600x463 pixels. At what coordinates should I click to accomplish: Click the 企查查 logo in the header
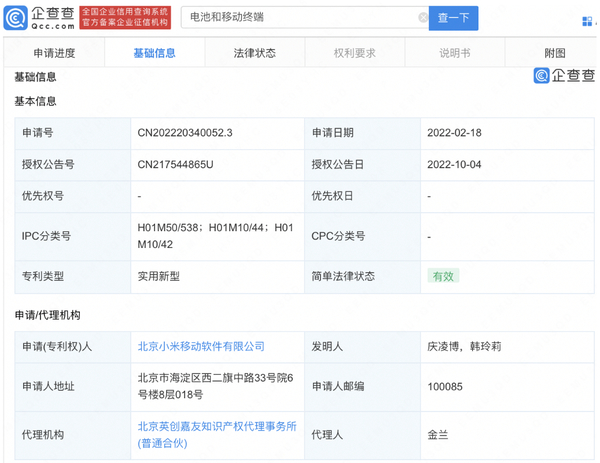click(x=39, y=17)
